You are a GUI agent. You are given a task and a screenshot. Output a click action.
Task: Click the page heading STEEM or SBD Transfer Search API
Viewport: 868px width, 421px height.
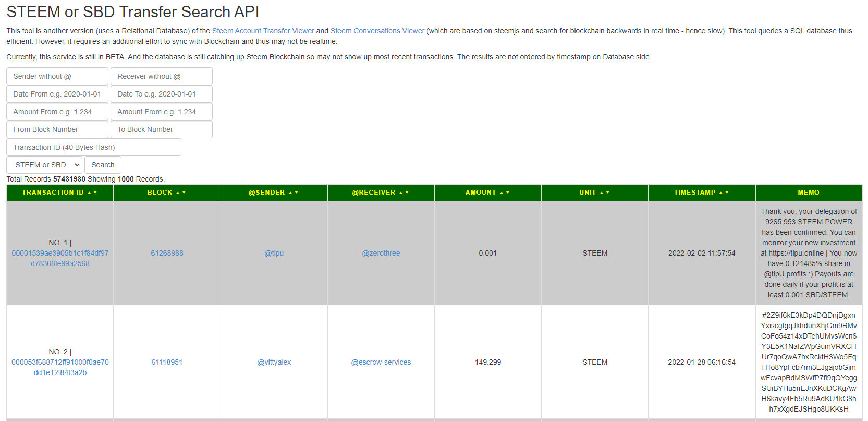click(133, 11)
